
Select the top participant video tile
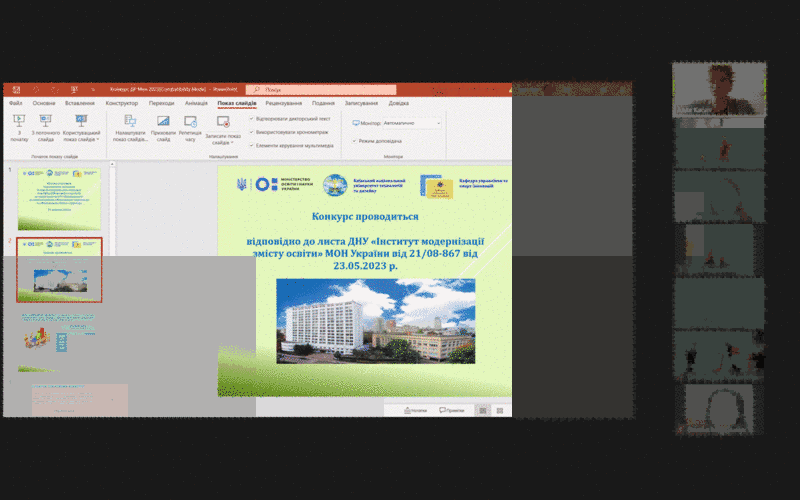coord(719,89)
